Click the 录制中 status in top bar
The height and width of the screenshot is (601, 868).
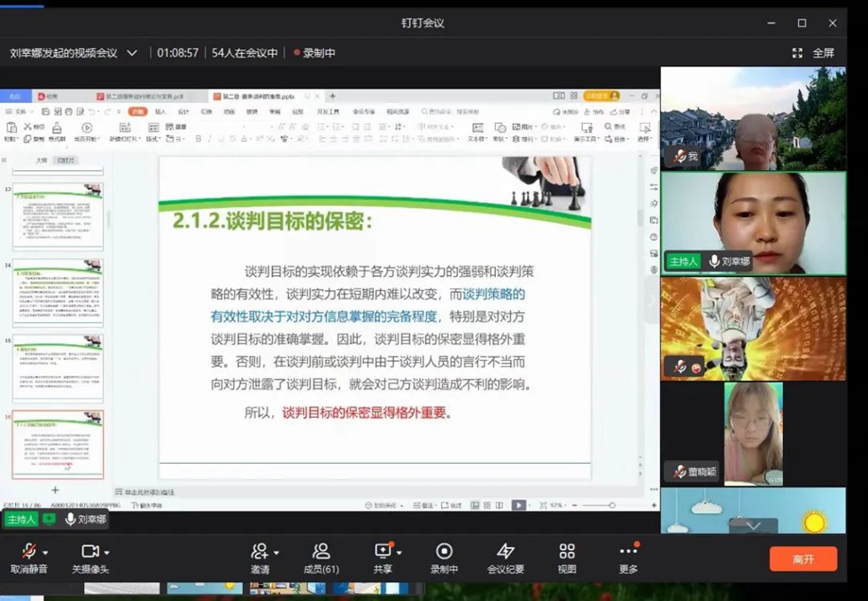click(314, 53)
